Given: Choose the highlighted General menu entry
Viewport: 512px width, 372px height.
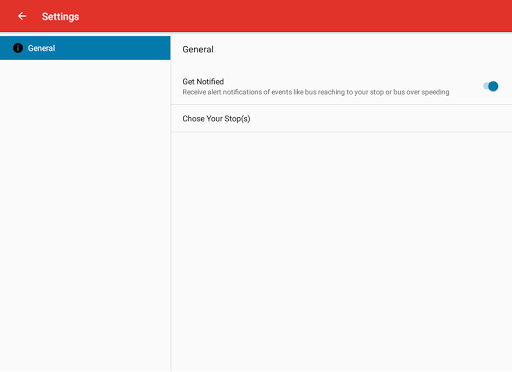Looking at the screenshot, I should click(x=85, y=48).
